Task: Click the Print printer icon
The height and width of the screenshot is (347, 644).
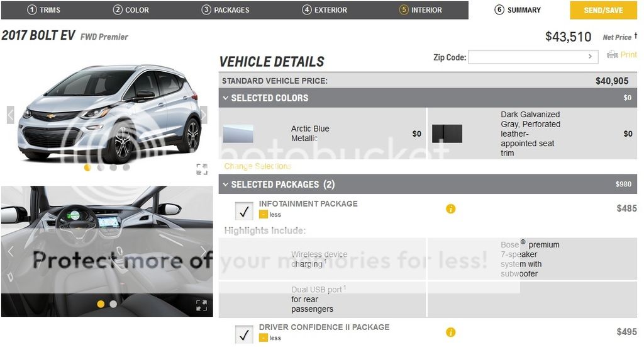Action: click(612, 55)
